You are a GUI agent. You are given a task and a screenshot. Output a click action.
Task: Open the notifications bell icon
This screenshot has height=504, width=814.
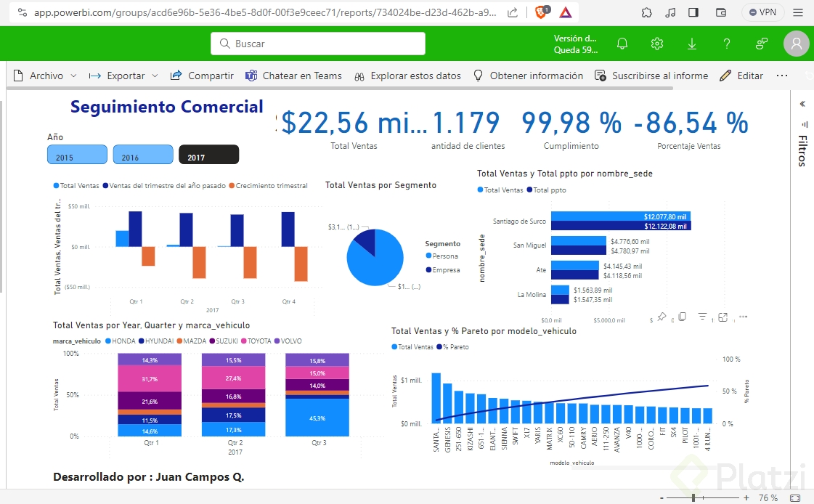[x=622, y=44]
